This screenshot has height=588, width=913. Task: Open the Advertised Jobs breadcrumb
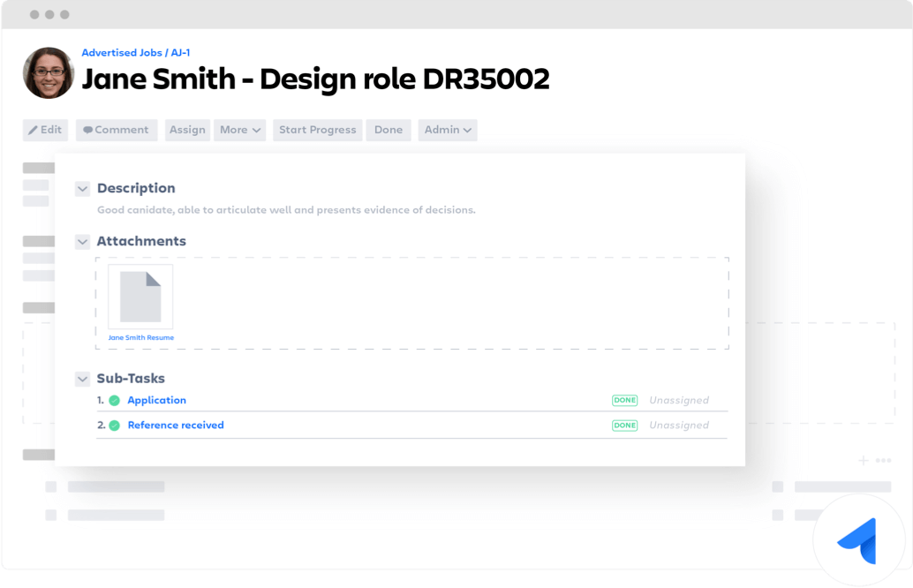(122, 52)
